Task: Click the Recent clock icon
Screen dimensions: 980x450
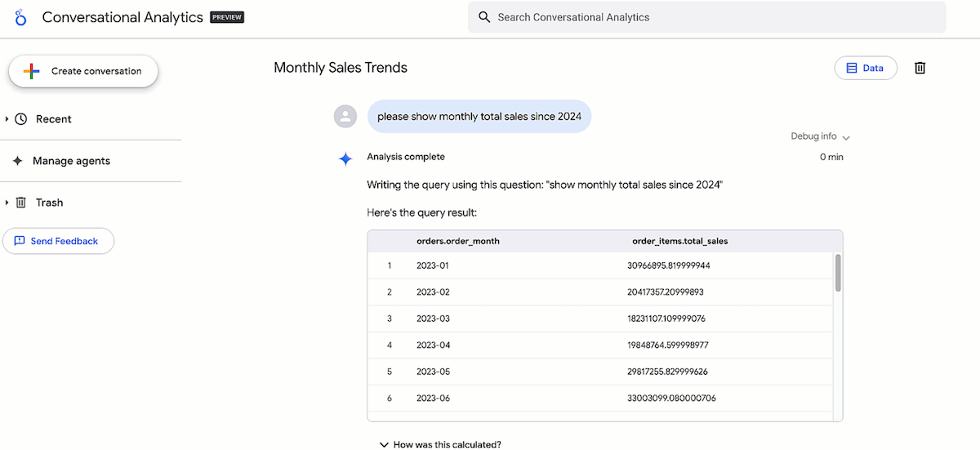Action: click(21, 119)
